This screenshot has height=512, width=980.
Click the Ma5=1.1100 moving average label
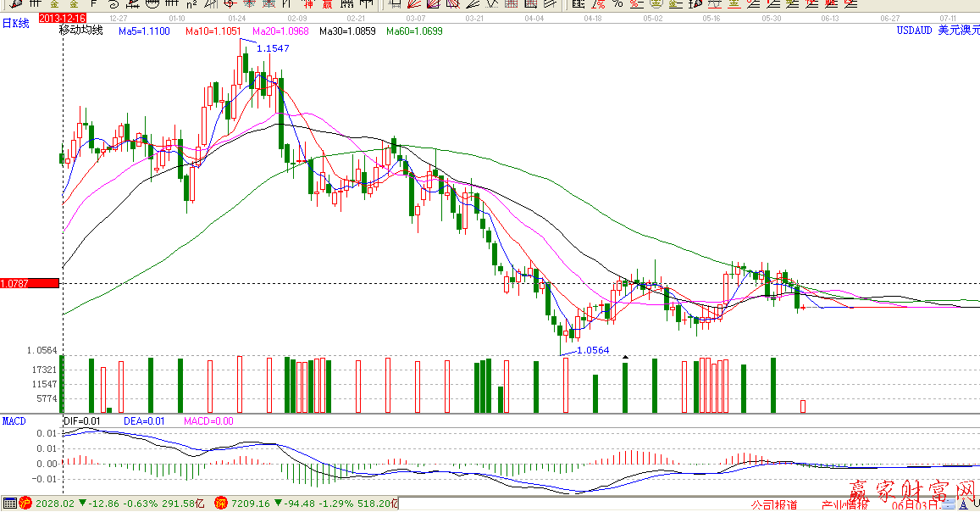143,31
